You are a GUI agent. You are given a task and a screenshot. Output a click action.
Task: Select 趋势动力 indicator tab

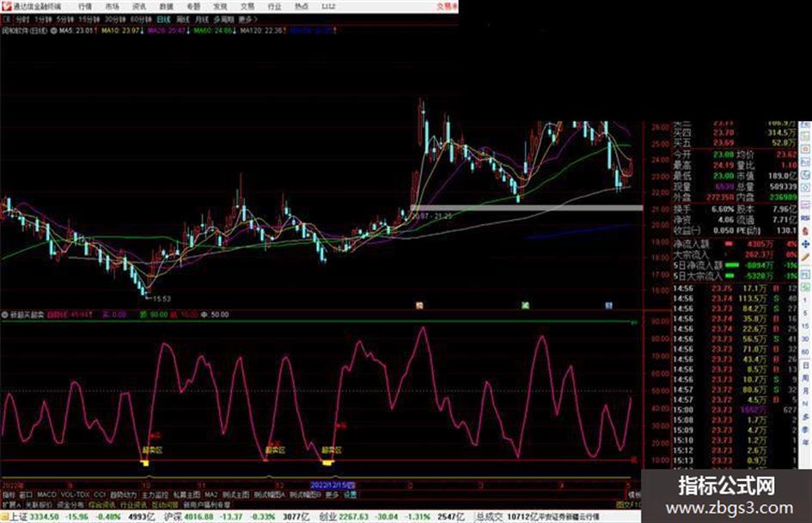click(123, 495)
